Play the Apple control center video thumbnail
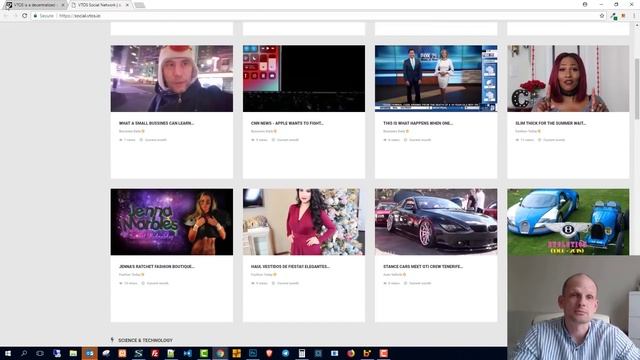 click(304, 78)
